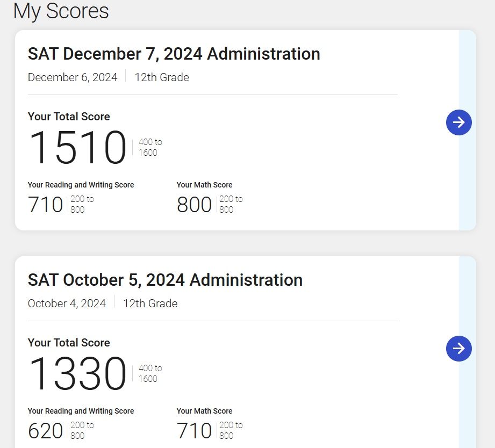
Task: Click the October card's Math score 710
Action: 194,431
